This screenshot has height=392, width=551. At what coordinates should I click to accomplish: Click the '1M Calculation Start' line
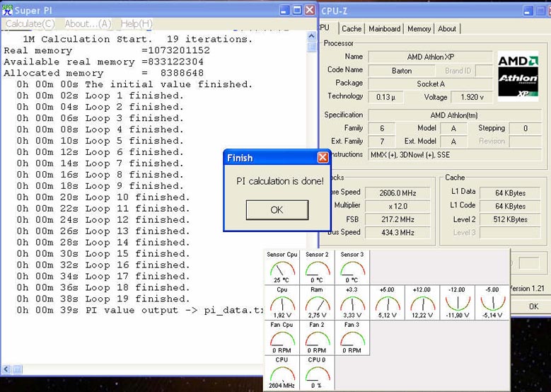[x=137, y=39]
